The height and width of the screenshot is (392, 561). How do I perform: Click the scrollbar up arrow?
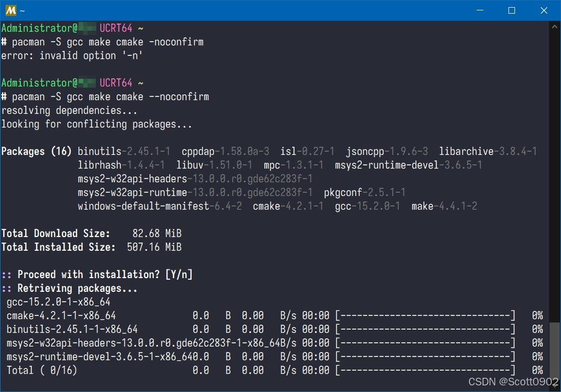click(x=554, y=27)
